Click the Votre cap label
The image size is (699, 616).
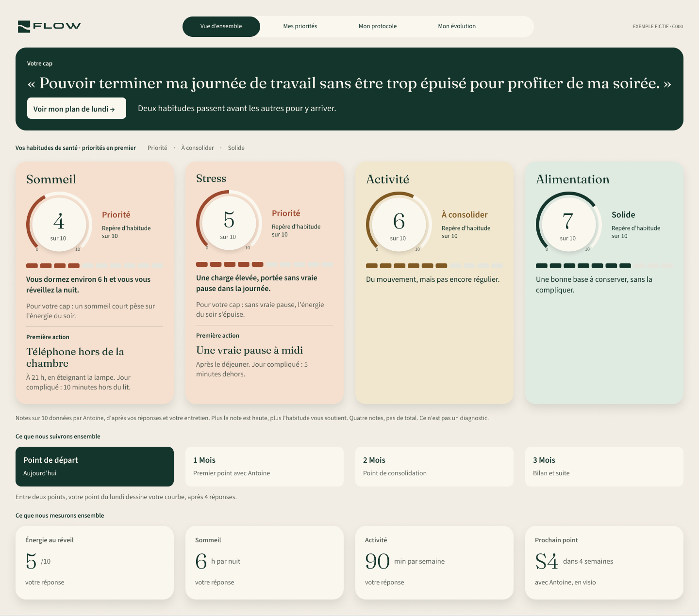[x=40, y=64]
